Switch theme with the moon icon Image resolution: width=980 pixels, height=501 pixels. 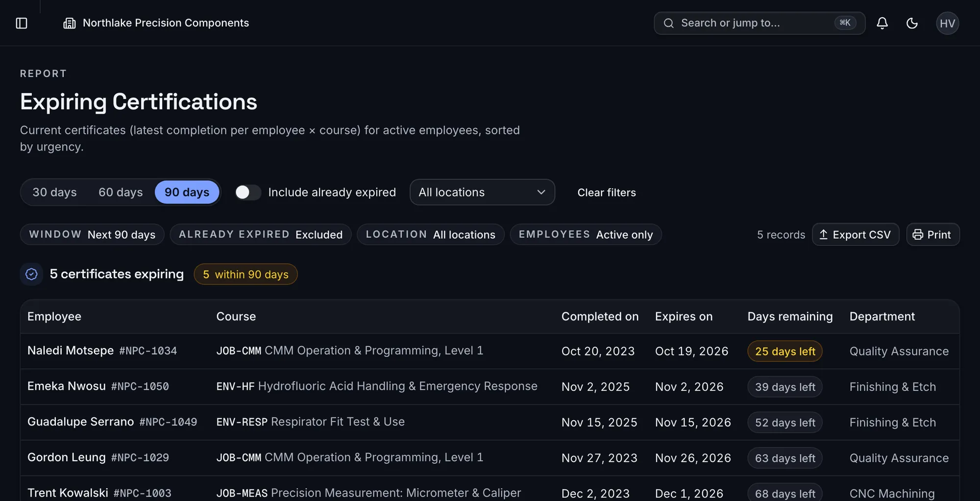912,23
